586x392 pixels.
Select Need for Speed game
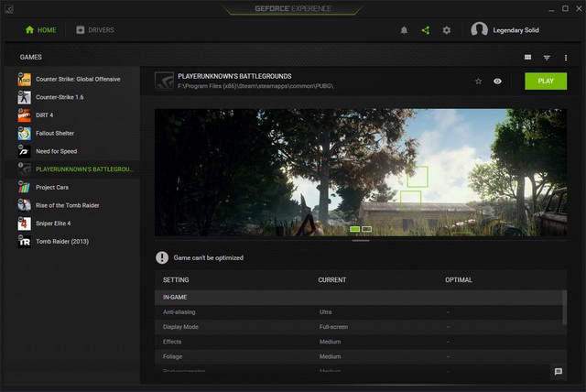pyautogui.click(x=73, y=151)
